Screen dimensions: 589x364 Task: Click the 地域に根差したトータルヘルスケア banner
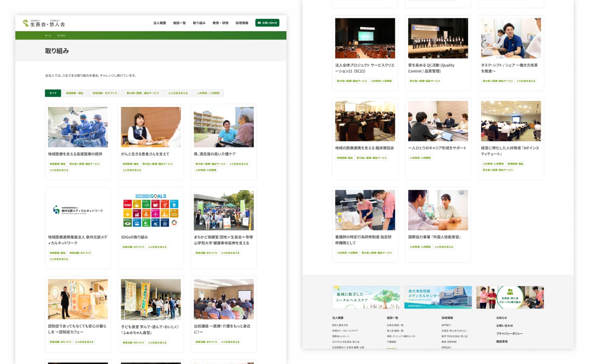[365, 297]
